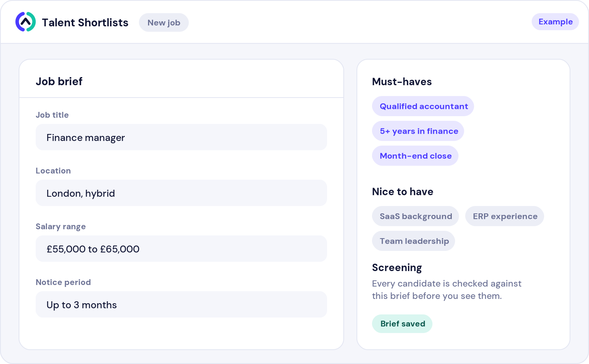This screenshot has width=589, height=364.
Task: Click the 'ERP experience' tag
Action: 505,216
